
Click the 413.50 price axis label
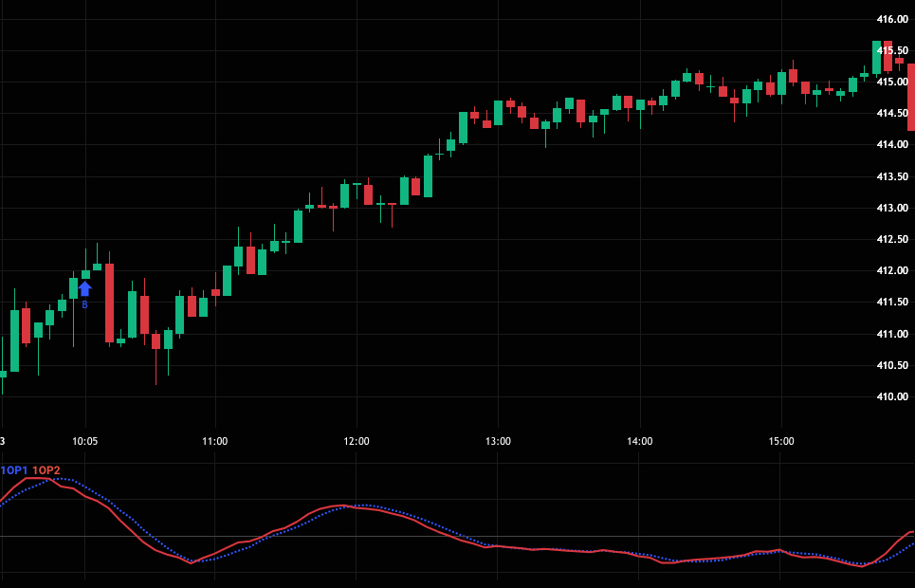click(x=892, y=176)
